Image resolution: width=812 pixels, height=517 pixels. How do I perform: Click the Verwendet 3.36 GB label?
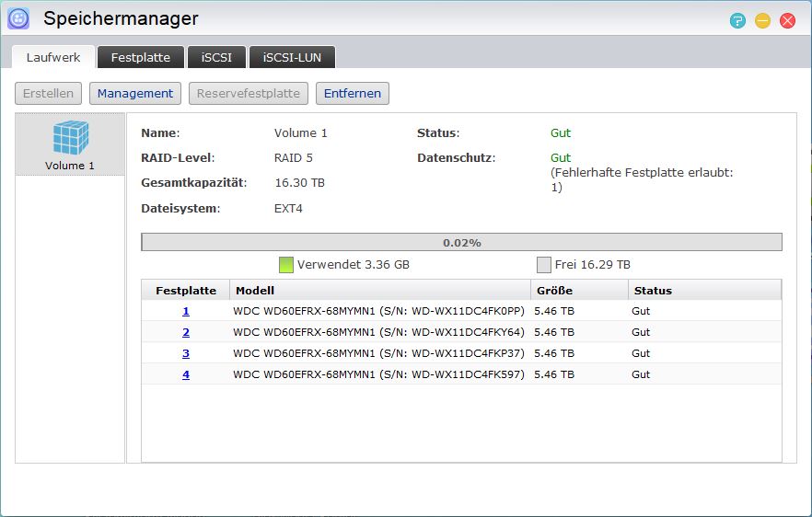point(354,264)
